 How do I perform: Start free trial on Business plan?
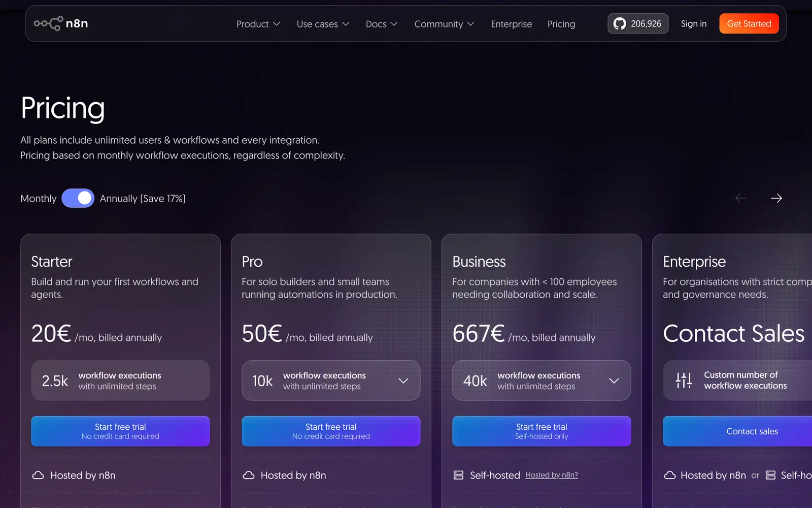point(542,431)
